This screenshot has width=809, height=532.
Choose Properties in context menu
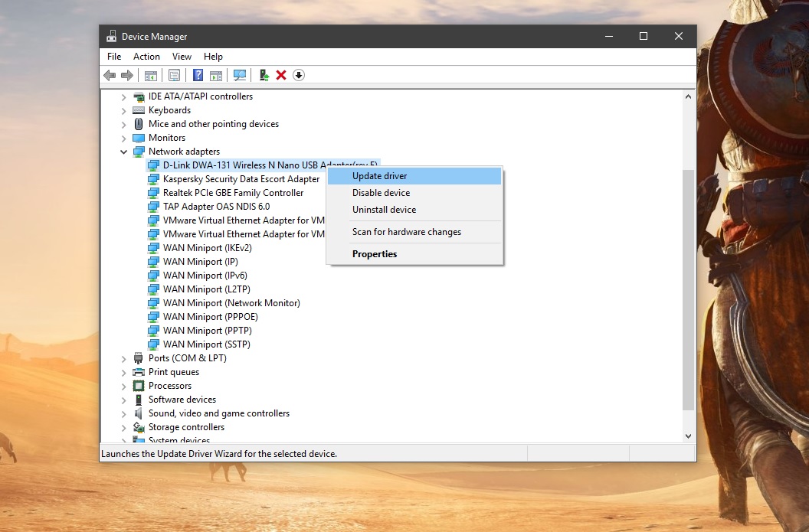[414, 254]
